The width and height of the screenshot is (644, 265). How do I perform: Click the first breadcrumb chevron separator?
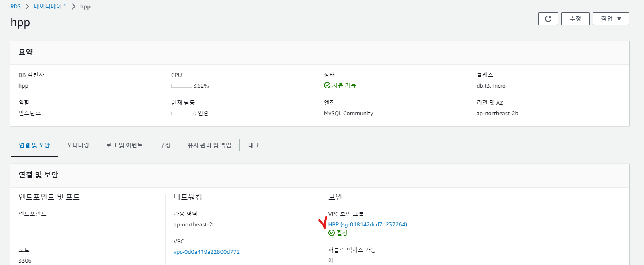click(x=27, y=6)
